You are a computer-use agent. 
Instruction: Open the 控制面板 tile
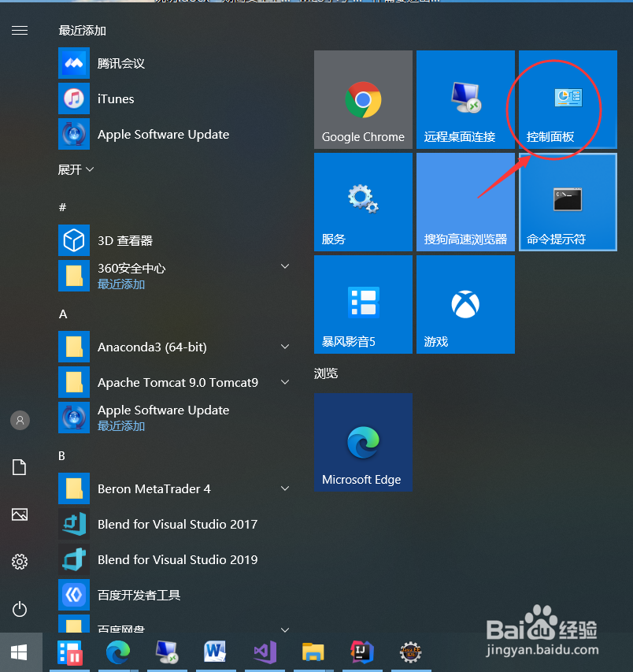pos(568,100)
